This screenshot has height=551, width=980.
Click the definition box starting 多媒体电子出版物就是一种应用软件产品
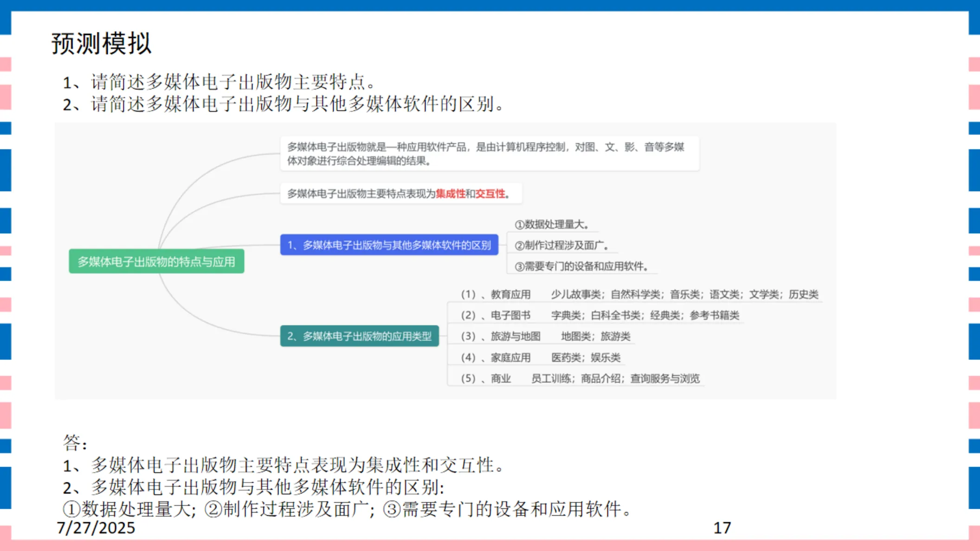(490, 154)
